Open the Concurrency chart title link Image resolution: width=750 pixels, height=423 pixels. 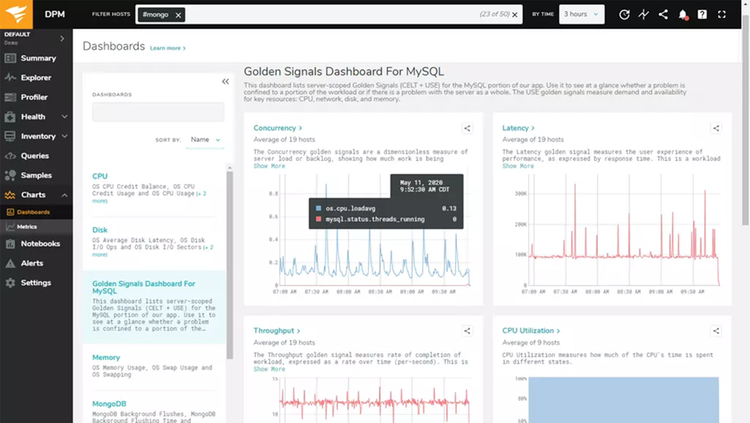pyautogui.click(x=277, y=128)
